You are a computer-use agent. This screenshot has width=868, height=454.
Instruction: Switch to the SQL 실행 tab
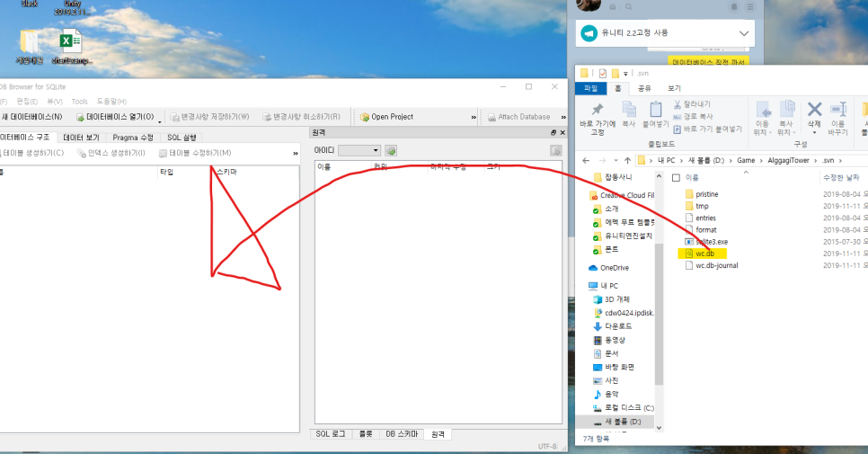[182, 138]
